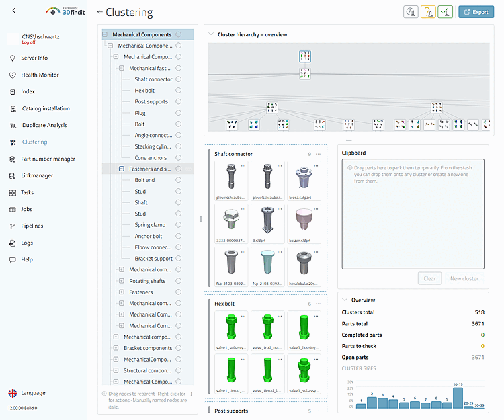Click the grey clock-stamp status button

pyautogui.click(x=411, y=12)
